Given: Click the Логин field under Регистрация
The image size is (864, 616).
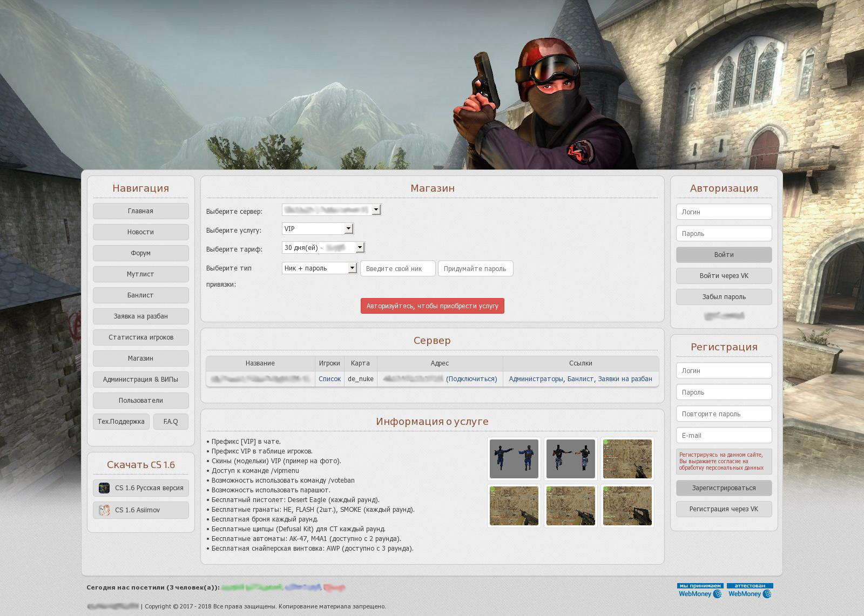Looking at the screenshot, I should 724,371.
